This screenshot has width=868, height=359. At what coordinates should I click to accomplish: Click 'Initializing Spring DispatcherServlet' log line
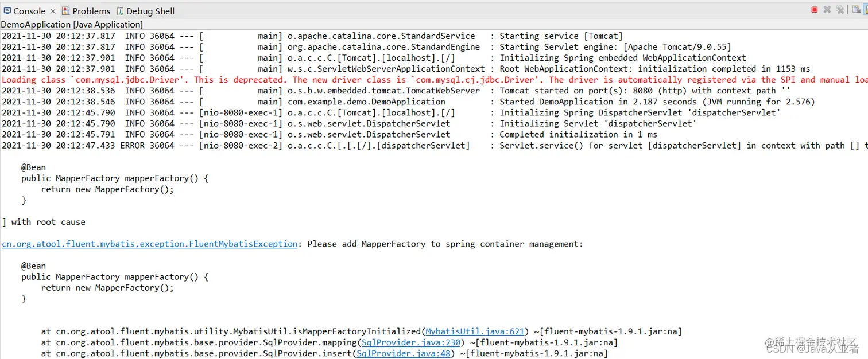(x=391, y=112)
